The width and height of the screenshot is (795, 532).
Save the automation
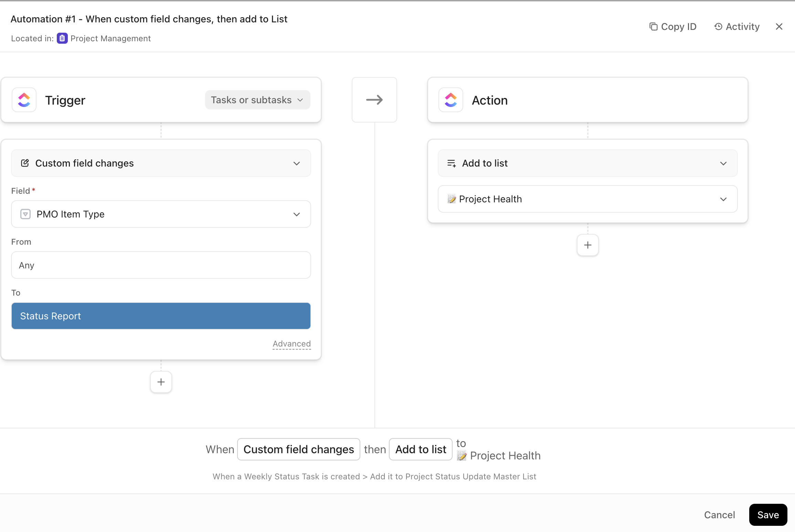tap(768, 514)
